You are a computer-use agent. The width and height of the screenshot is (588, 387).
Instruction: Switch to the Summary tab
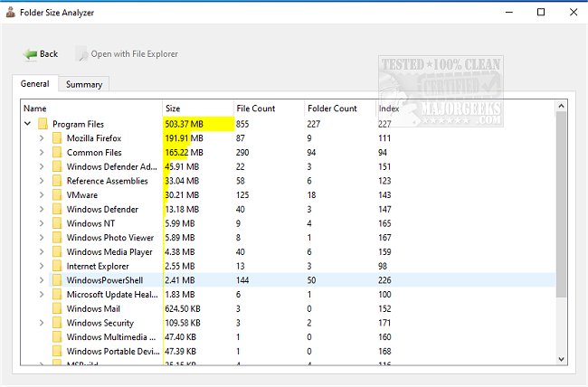point(84,84)
